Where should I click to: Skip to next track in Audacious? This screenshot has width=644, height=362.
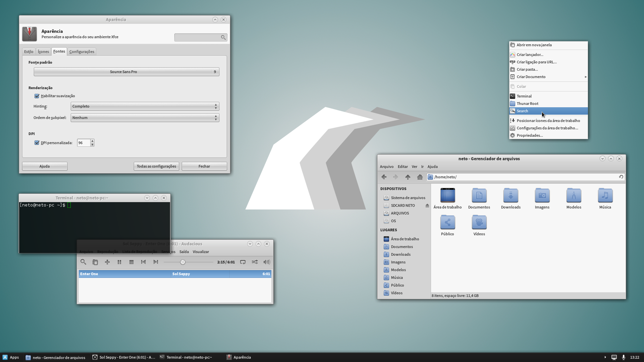156,262
